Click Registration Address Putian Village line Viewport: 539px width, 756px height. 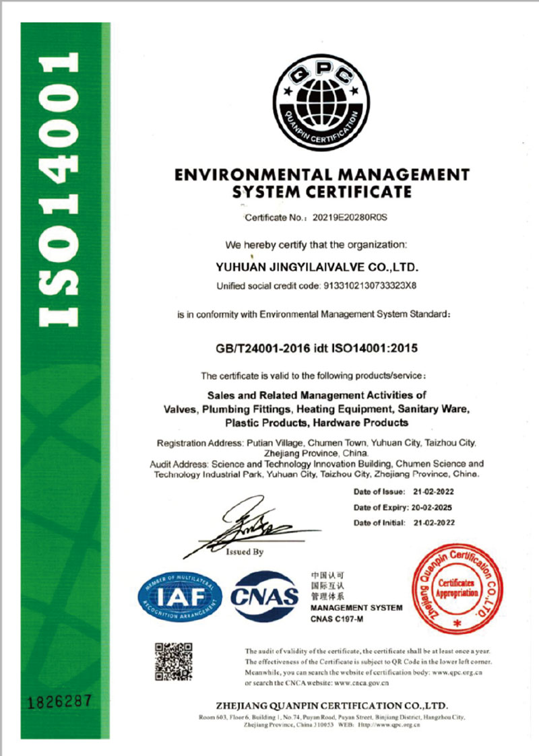click(x=317, y=442)
